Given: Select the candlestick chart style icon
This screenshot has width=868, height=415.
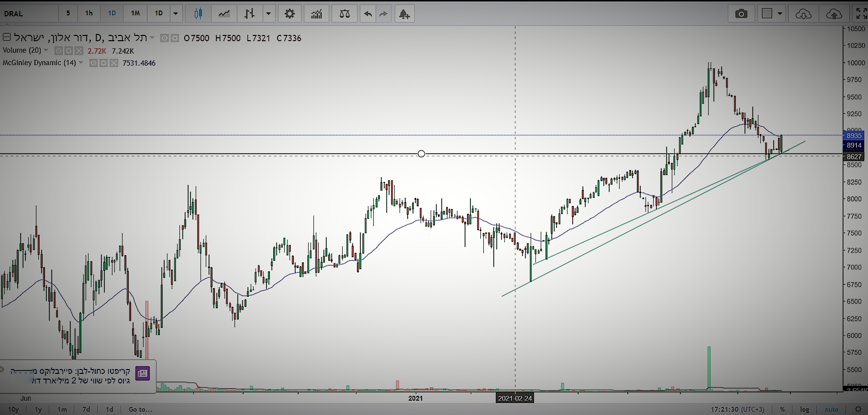Looking at the screenshot, I should pyautogui.click(x=198, y=13).
